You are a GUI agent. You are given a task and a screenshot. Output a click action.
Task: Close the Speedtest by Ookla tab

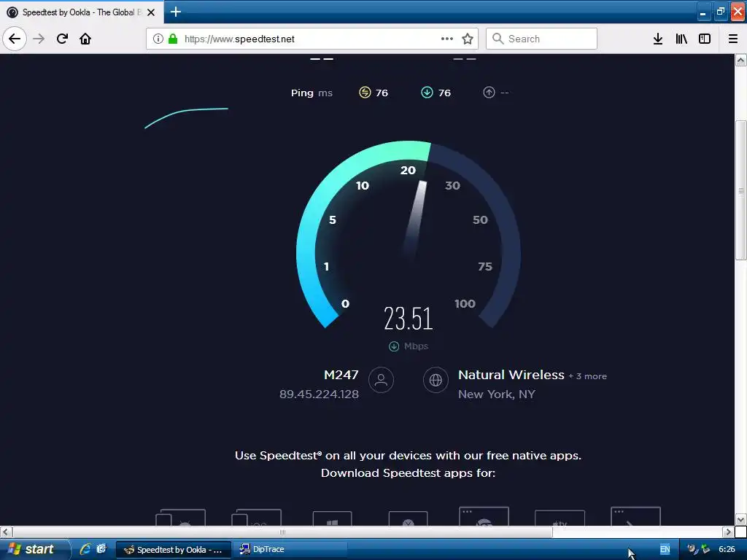(151, 12)
